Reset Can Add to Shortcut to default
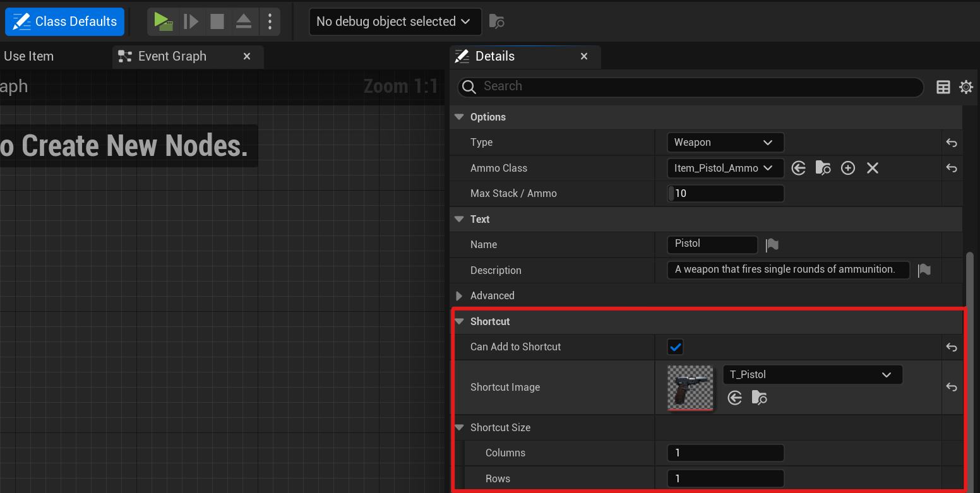This screenshot has height=493, width=980. pyautogui.click(x=952, y=347)
